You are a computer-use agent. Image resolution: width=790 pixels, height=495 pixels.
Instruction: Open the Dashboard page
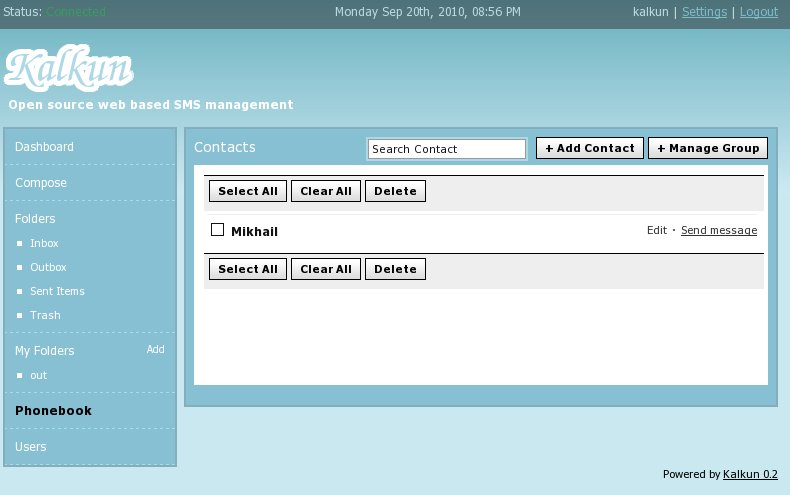[44, 147]
